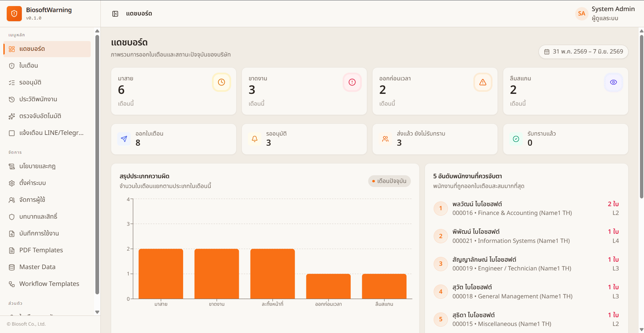This screenshot has height=333, width=644.
Task: Open employee สุวัต ไบโอซอฟต์ row
Action: point(526,292)
